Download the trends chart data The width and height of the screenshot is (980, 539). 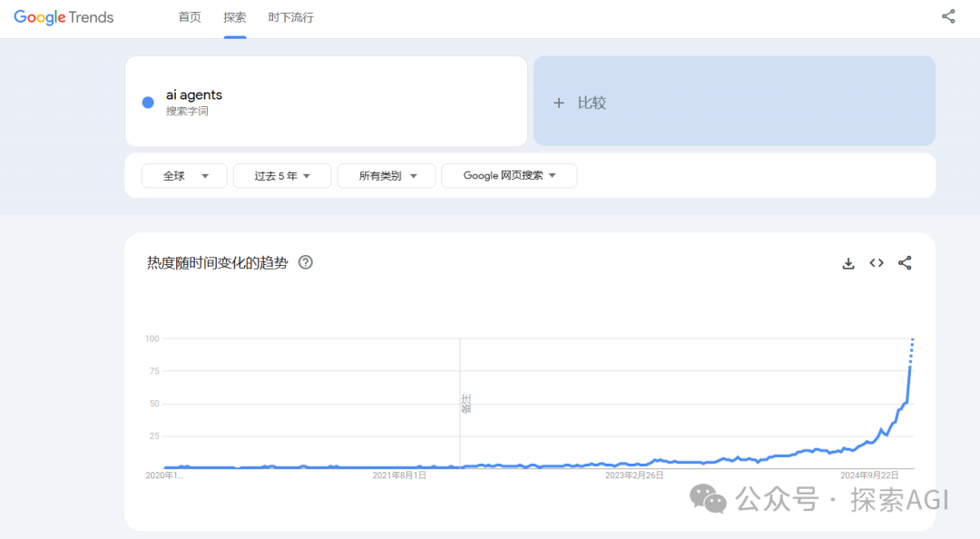(x=848, y=263)
